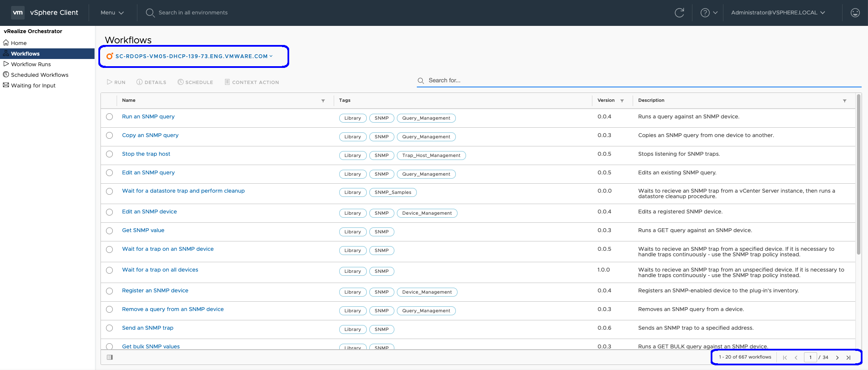Viewport: 868px width, 370px height.
Task: Click the Scheduled Workflows clock icon
Action: pyautogui.click(x=6, y=75)
